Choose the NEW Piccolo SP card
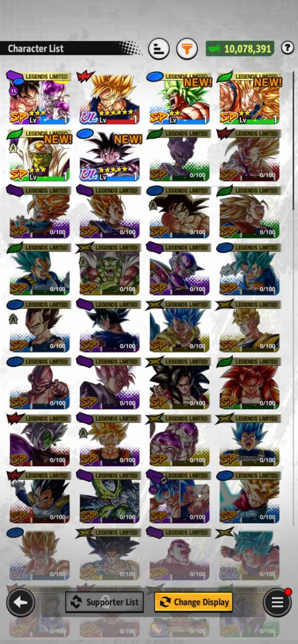Screen dimensions: 298x644 (x=40, y=156)
